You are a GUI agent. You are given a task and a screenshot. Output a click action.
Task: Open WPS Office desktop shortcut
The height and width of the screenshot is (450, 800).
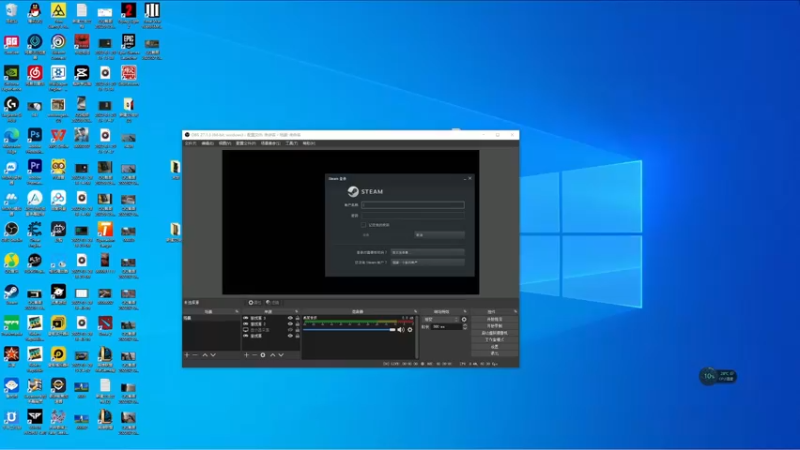coord(58,139)
